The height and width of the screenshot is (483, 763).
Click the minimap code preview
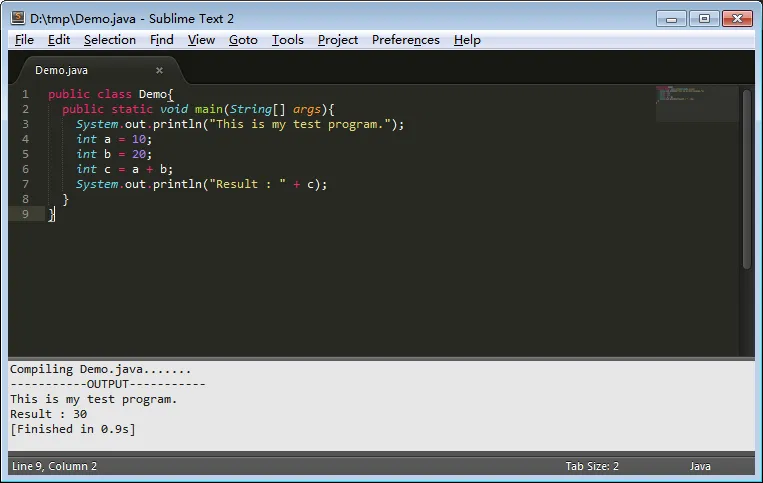[697, 104]
